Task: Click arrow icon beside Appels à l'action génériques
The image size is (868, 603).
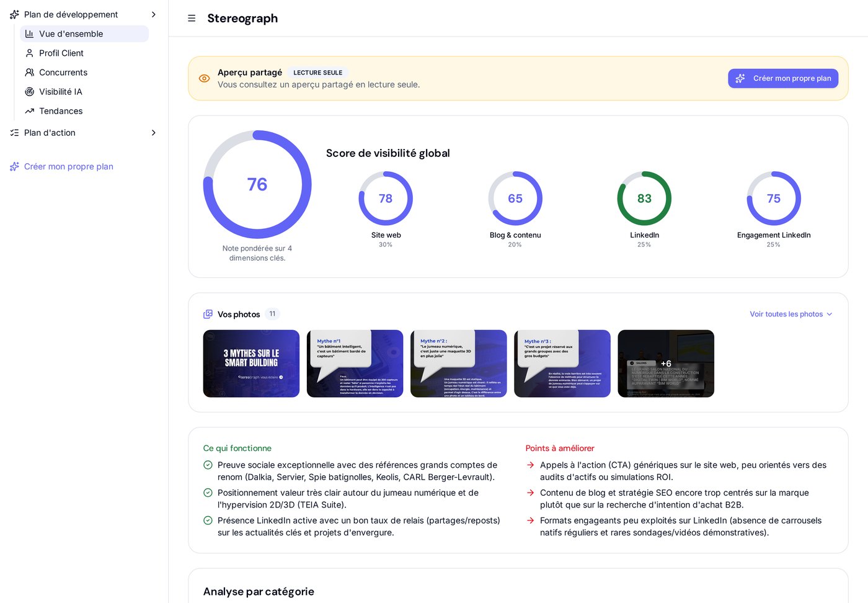Action: [530, 465]
